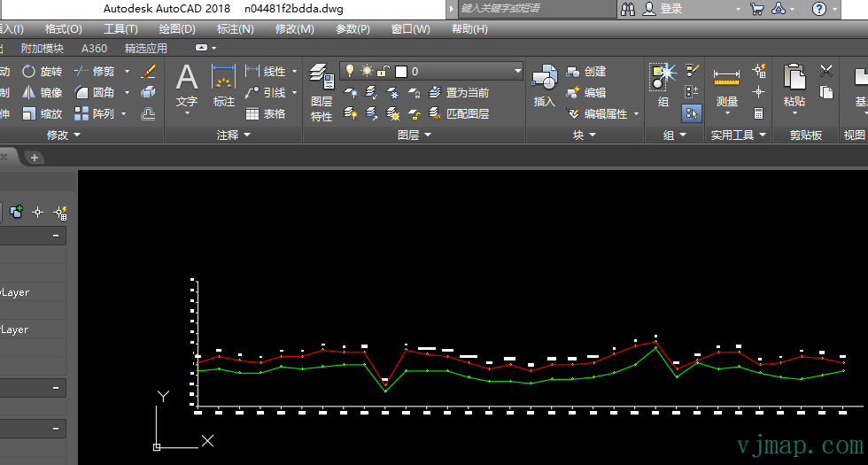
Task: Open the Help (帮助) menu
Action: (x=469, y=29)
